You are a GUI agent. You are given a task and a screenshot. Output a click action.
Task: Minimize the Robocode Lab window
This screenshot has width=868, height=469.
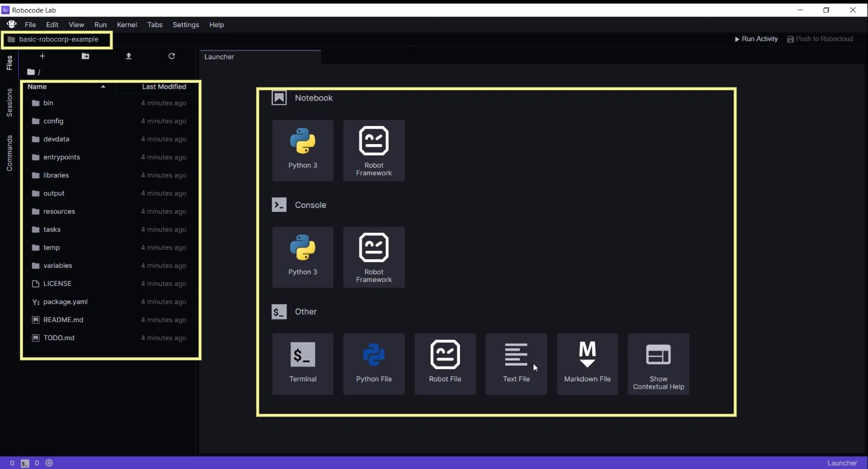coord(800,10)
